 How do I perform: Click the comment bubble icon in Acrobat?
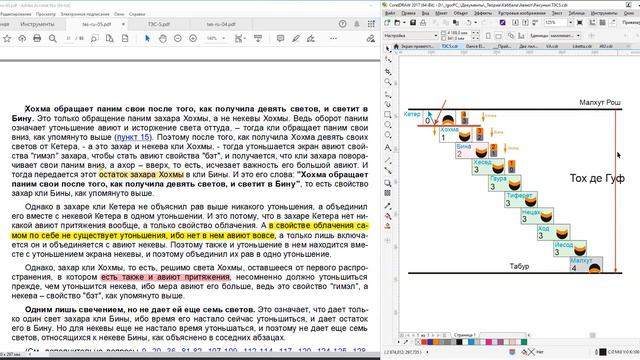click(x=280, y=38)
